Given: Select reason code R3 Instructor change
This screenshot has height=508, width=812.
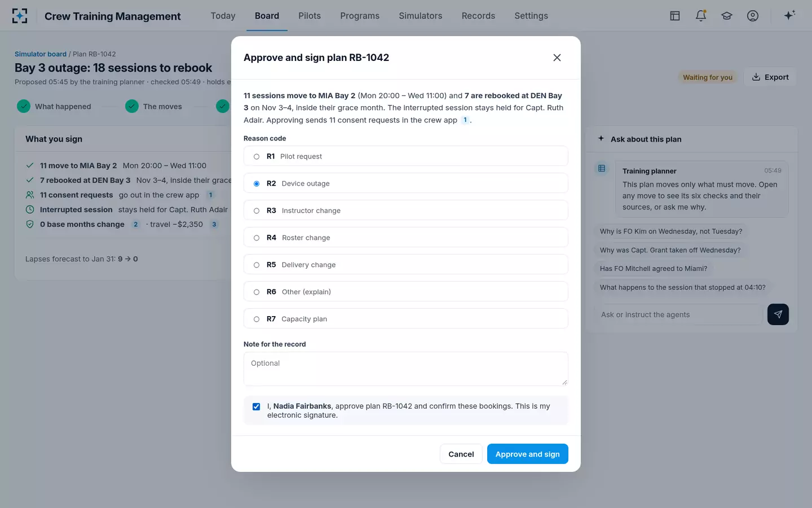Looking at the screenshot, I should pyautogui.click(x=406, y=211).
